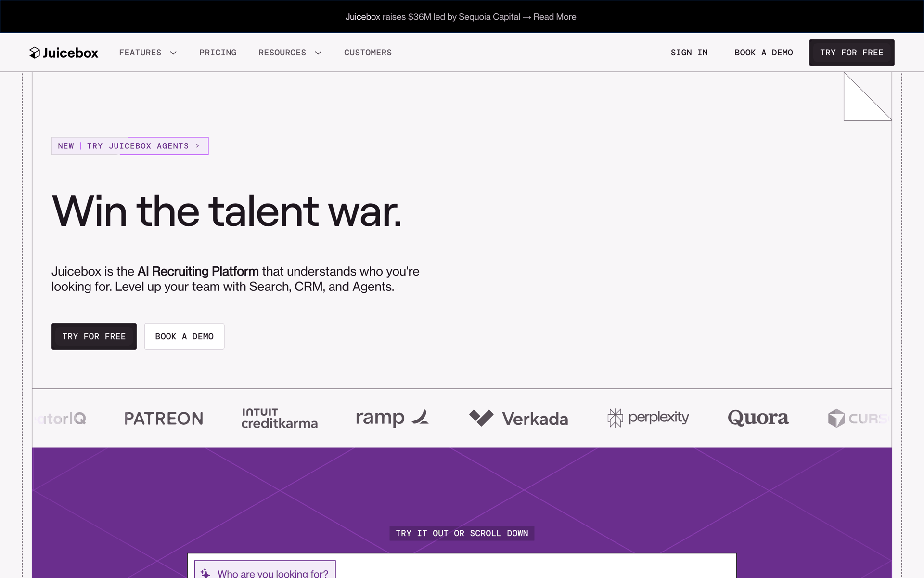Open the Customers page
The image size is (924, 578).
pyautogui.click(x=368, y=53)
